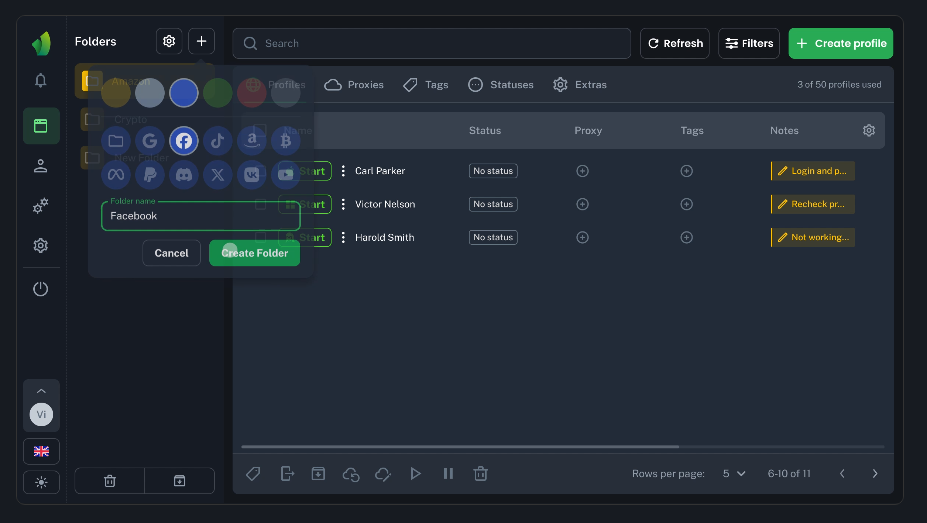Pick the Discord folder icon
Viewport: 927px width, 523px height.
click(184, 175)
